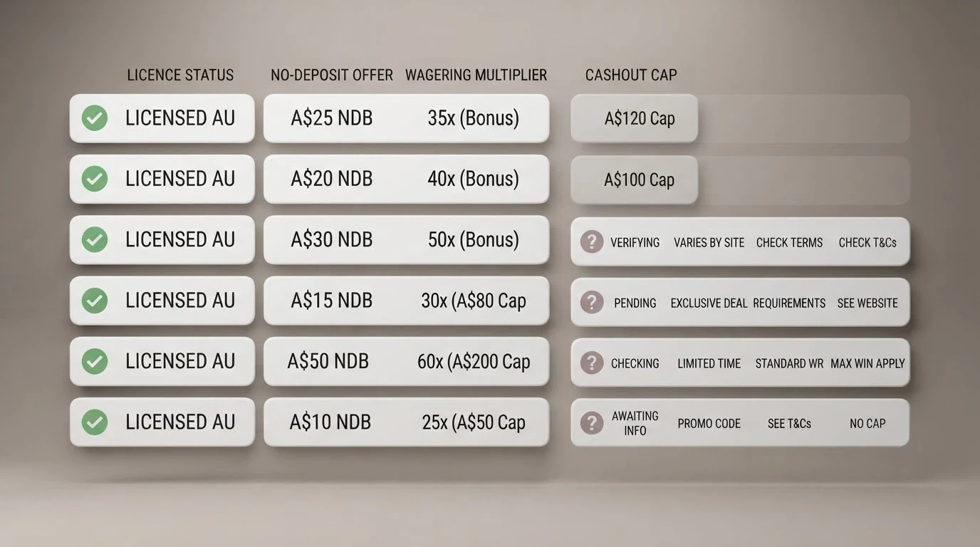This screenshot has height=547, width=980.
Task: Click the VARIES BY SITE label
Action: [x=709, y=243]
